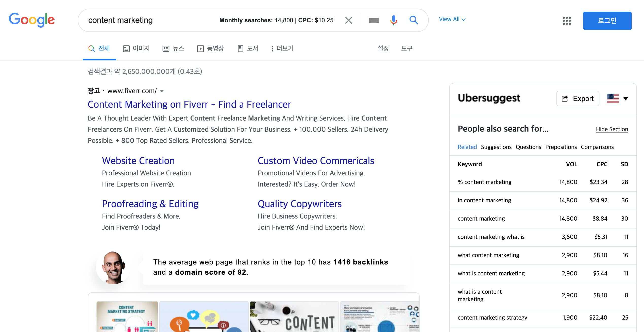Click the 3,600 volume value
This screenshot has width=644, height=332.
click(569, 237)
